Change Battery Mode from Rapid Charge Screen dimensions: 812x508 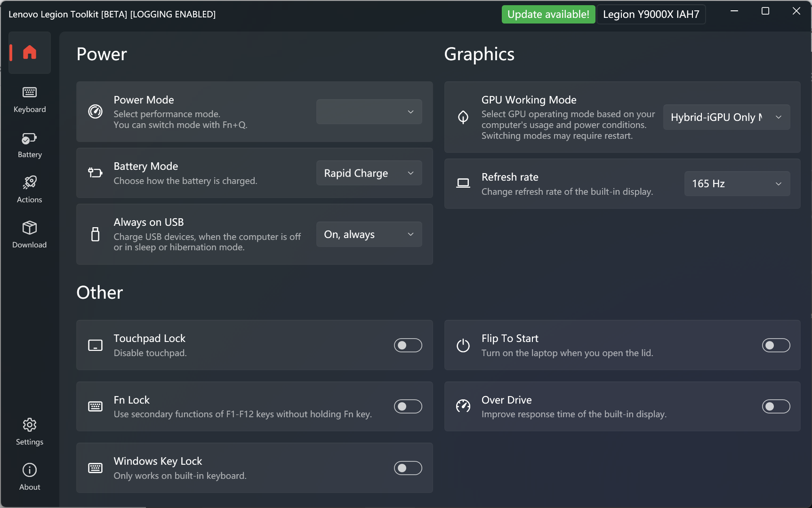point(369,173)
